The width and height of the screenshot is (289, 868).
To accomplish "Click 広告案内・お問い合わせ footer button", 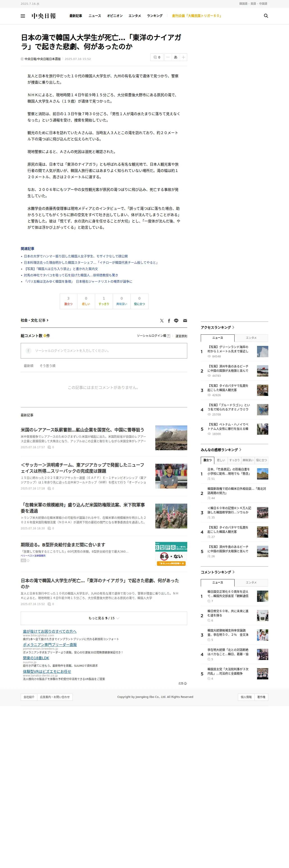I will tap(55, 697).
